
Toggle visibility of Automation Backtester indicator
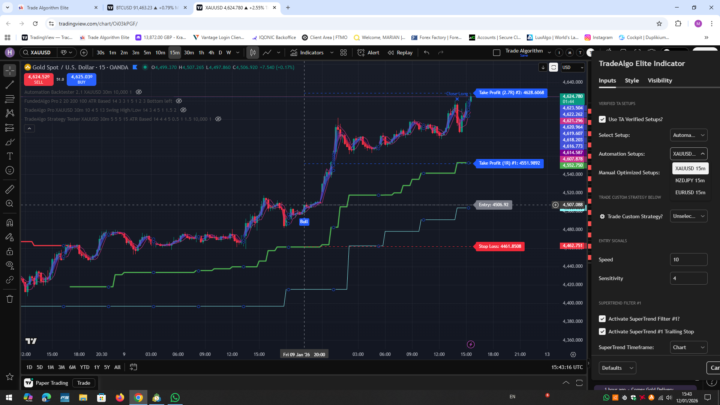pyautogui.click(x=139, y=92)
